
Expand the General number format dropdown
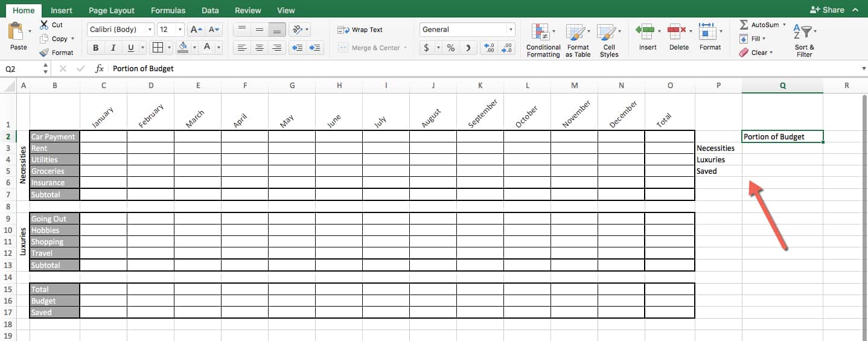(511, 30)
